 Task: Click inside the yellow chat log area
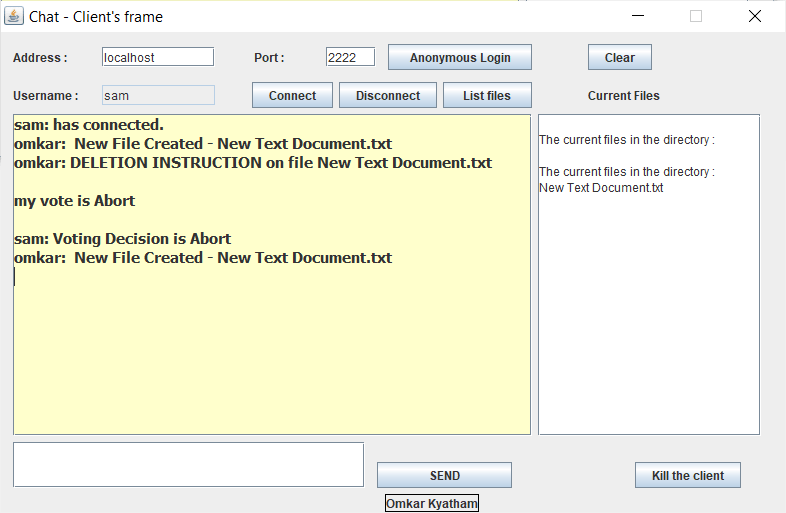point(272,351)
